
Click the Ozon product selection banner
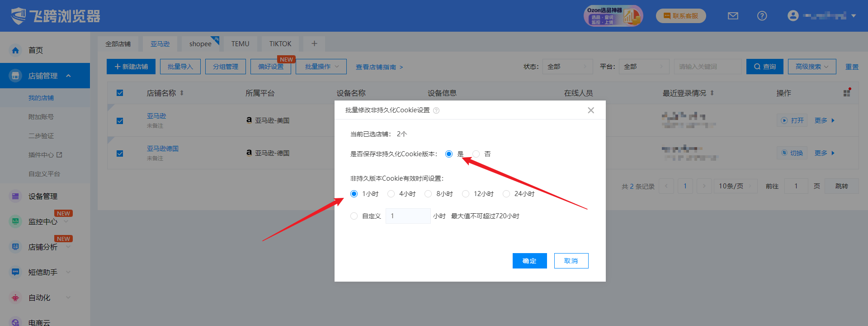tap(613, 16)
